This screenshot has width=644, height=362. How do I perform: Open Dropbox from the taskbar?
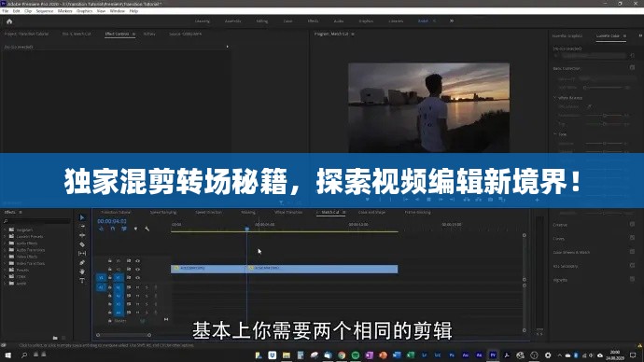[x=273, y=355]
